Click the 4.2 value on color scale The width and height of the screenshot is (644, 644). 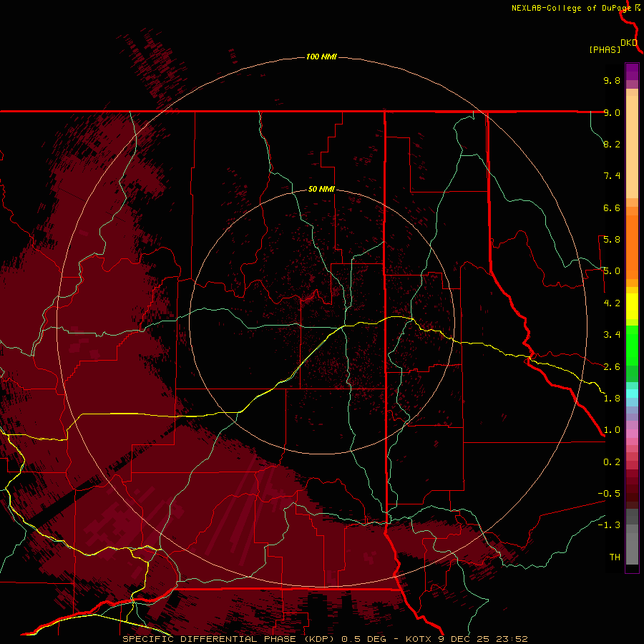pyautogui.click(x=612, y=303)
